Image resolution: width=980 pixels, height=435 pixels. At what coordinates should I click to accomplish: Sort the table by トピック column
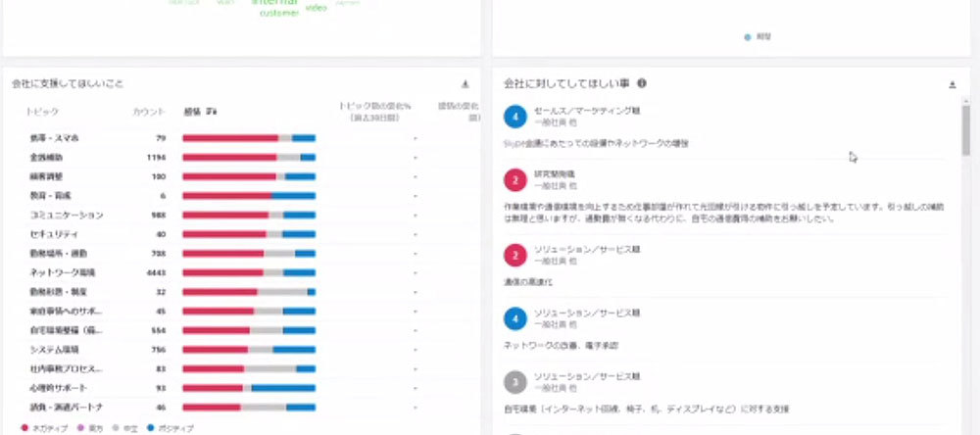[x=42, y=112]
